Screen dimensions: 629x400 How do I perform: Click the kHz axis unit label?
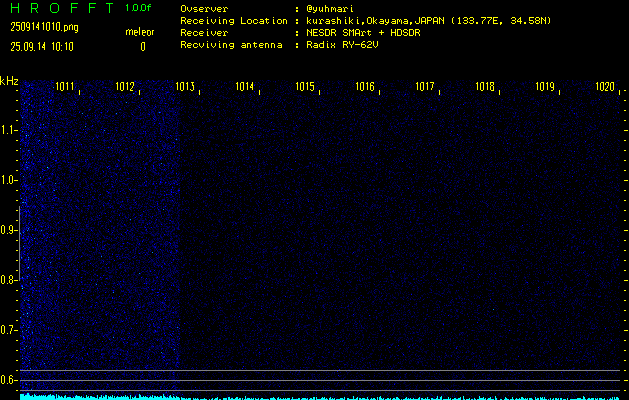pyautogui.click(x=9, y=81)
